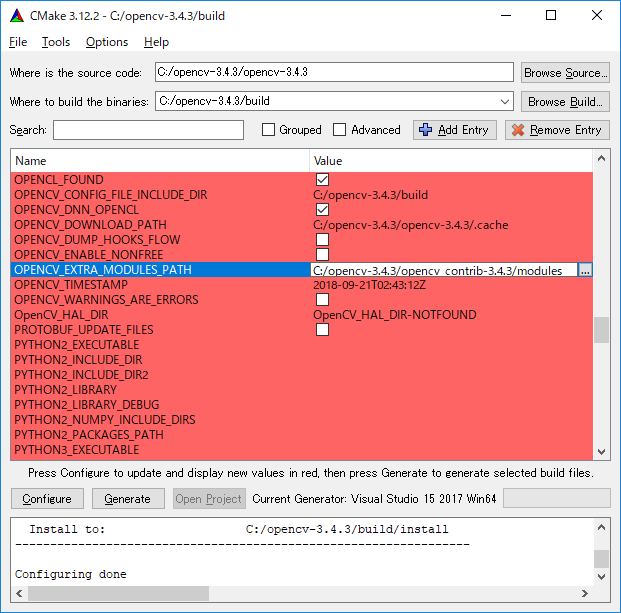The width and height of the screenshot is (621, 613).
Task: Open the File menu
Action: 18,42
